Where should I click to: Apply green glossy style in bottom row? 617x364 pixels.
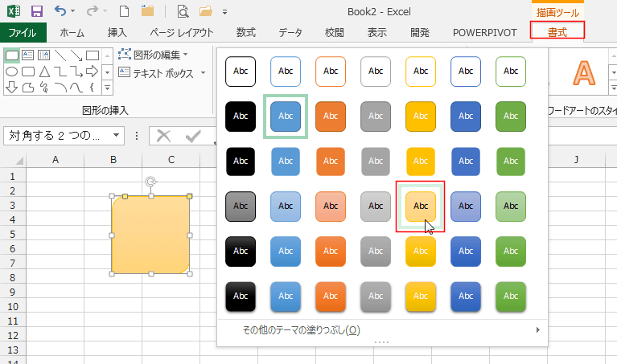[511, 297]
